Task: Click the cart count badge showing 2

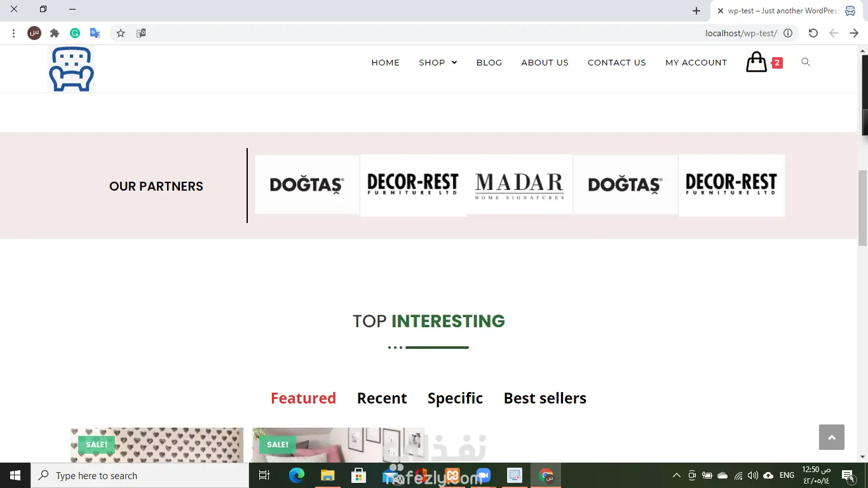Action: (x=777, y=63)
